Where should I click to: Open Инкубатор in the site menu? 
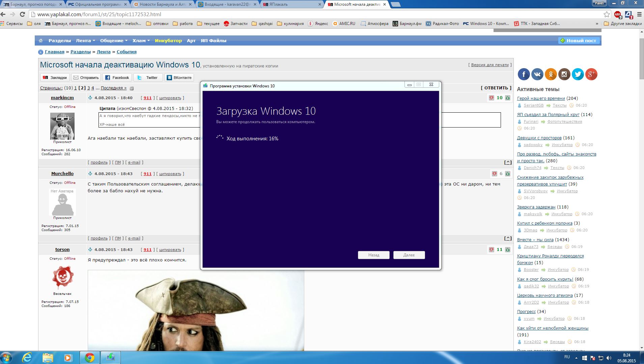click(168, 40)
